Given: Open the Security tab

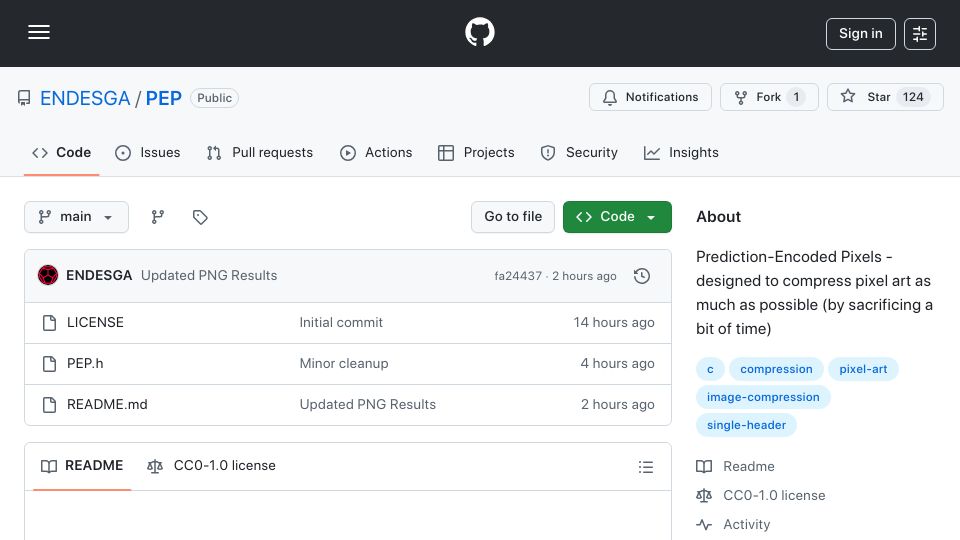Looking at the screenshot, I should [579, 152].
